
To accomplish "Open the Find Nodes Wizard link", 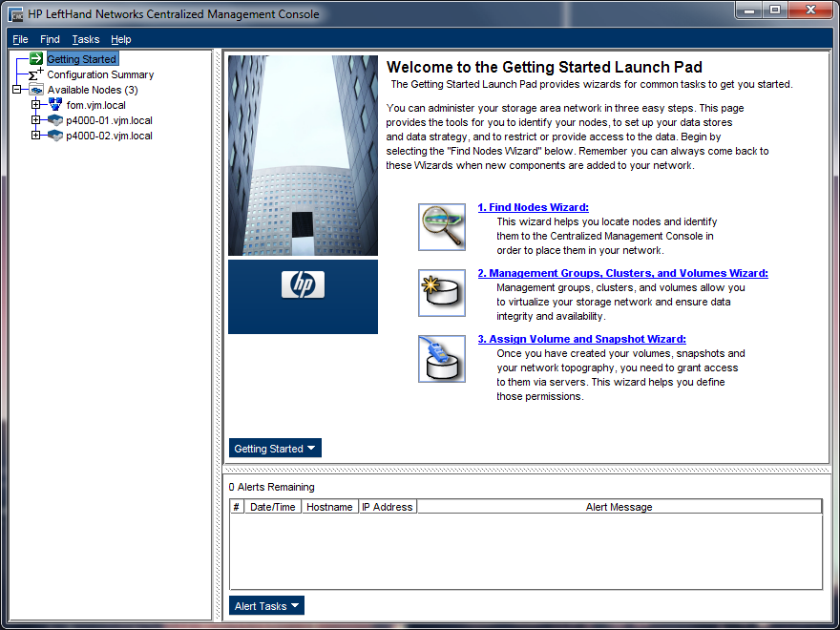I will (x=533, y=207).
